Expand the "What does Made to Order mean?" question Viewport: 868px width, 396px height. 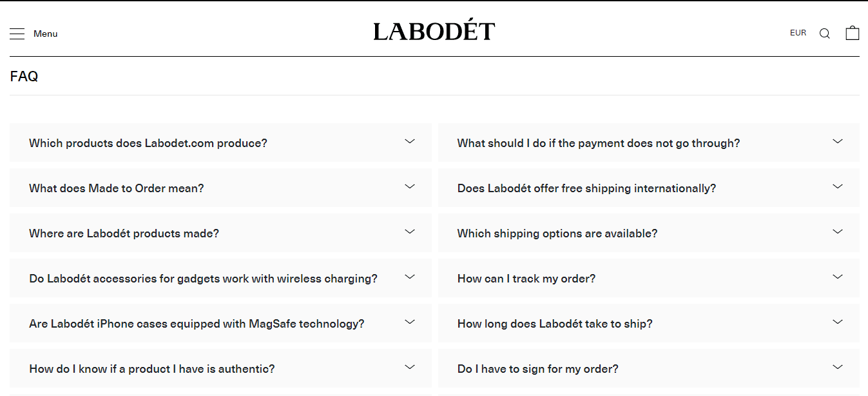117,188
